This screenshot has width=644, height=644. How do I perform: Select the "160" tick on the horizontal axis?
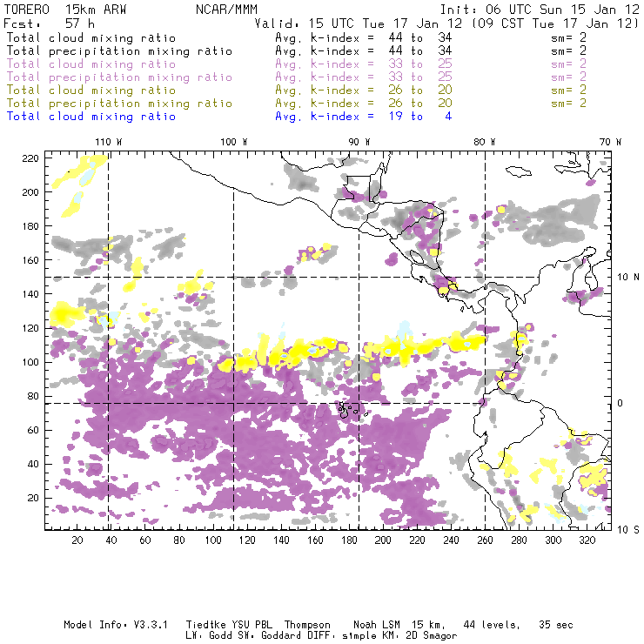(x=315, y=540)
